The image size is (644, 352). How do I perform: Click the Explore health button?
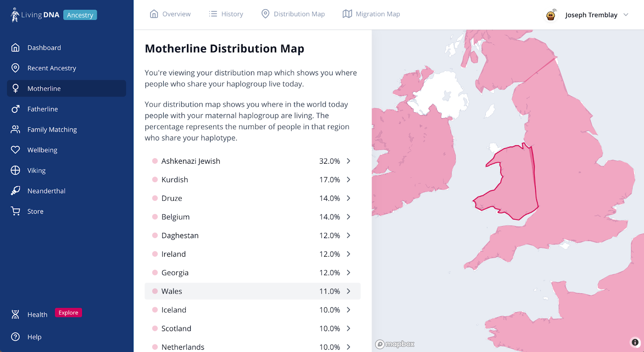[x=68, y=313]
